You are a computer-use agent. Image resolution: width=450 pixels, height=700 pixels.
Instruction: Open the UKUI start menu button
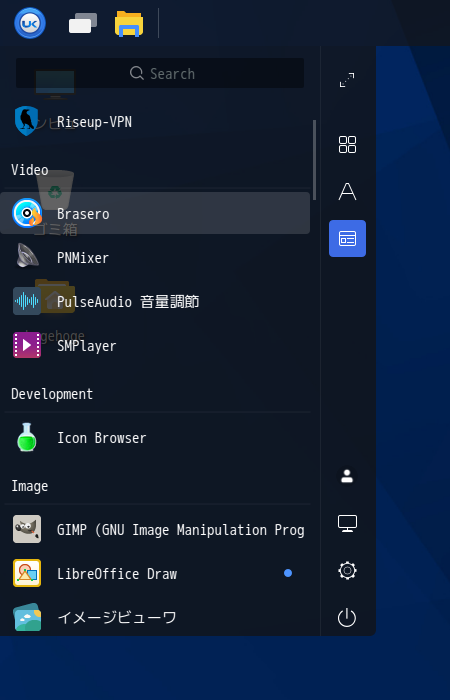[30, 23]
